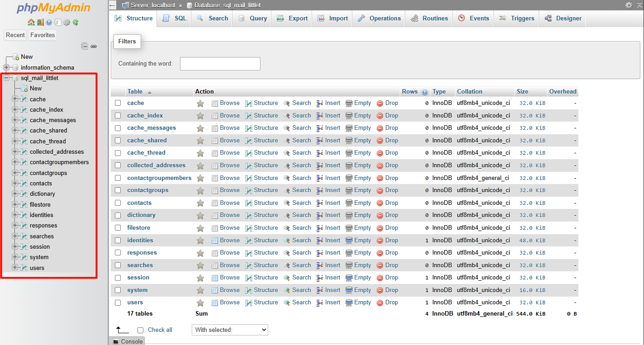The image size is (644, 345).
Task: Click the log out door icon
Action: 40,21
